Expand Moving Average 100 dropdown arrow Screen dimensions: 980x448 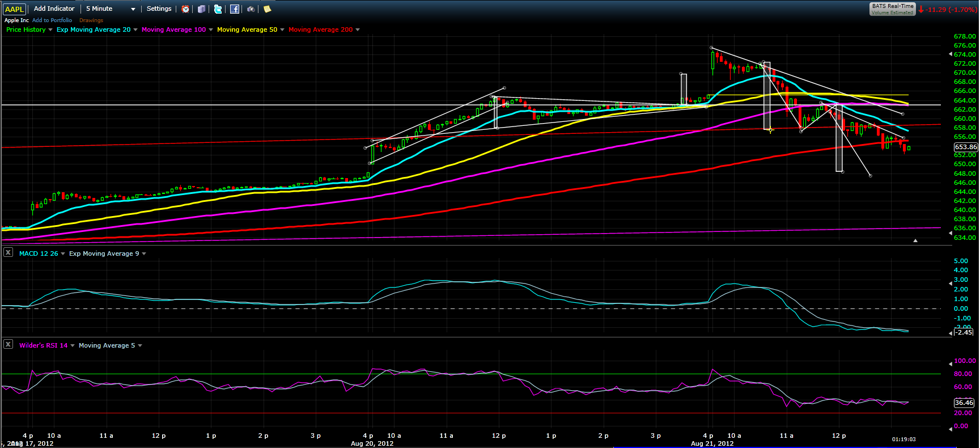(x=211, y=29)
